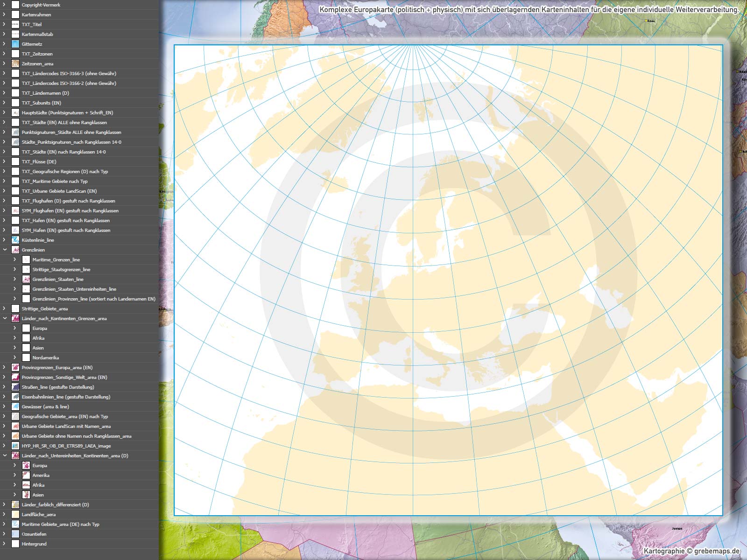Select the Küstenlinie_line layer thumbnail

click(x=15, y=240)
